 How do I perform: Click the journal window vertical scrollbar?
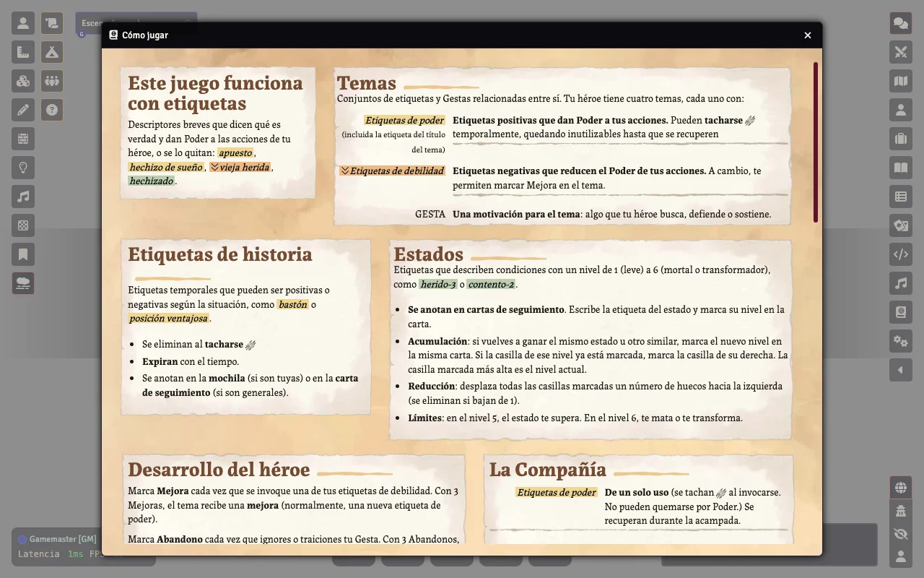(816, 142)
